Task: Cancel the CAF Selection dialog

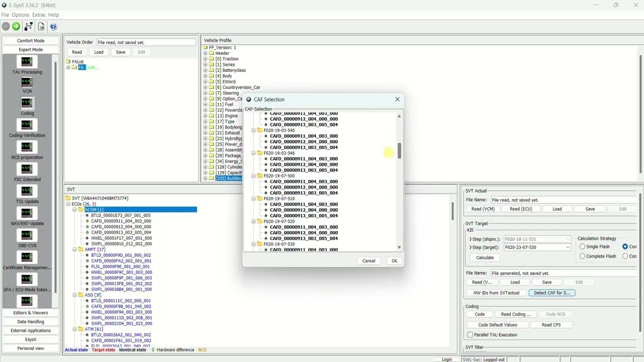Action: pos(369,261)
